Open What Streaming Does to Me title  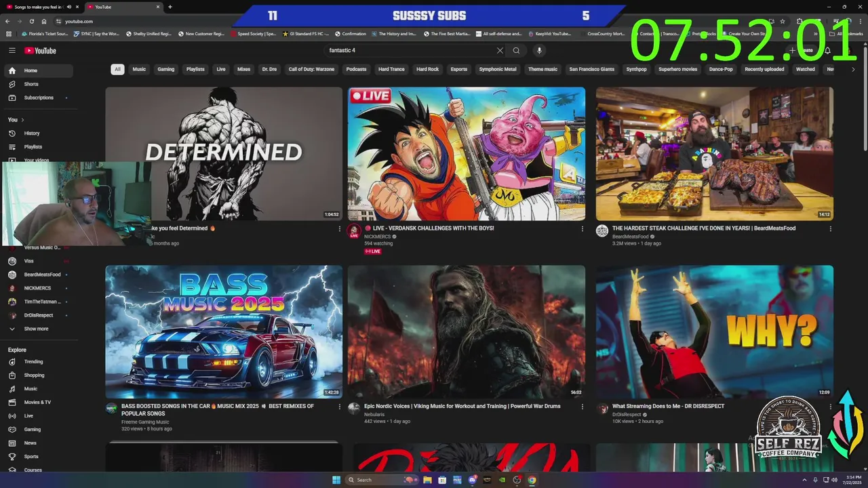click(668, 406)
